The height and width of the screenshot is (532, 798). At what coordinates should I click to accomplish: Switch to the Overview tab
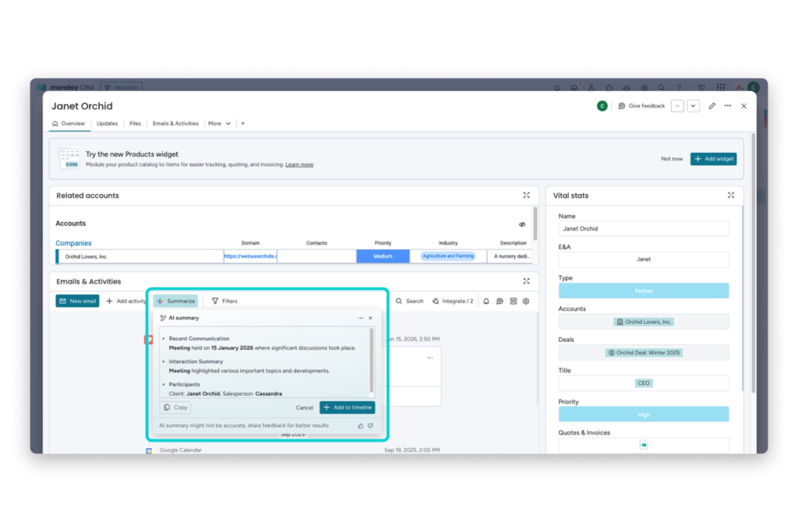click(69, 124)
